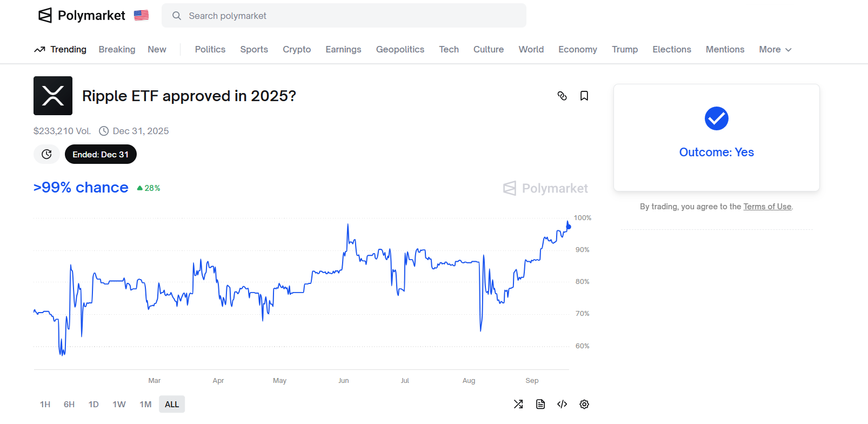Click the Ended: Dec 31 badge
The width and height of the screenshot is (868, 424).
(101, 154)
